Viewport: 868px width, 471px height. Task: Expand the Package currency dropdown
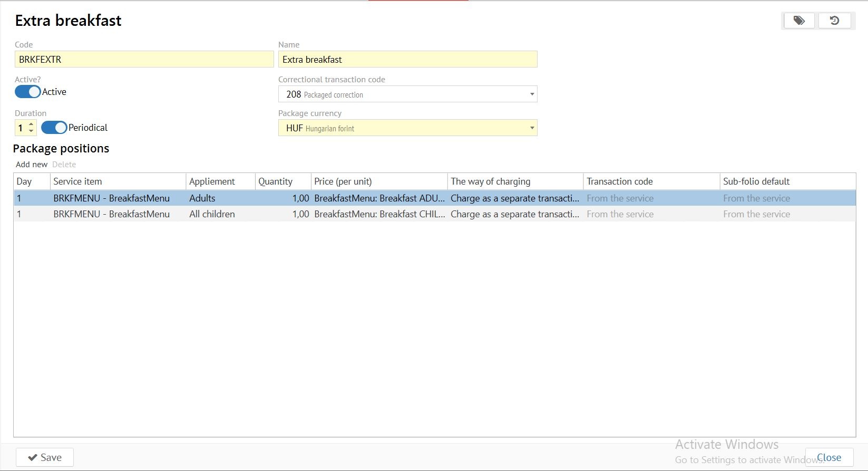click(532, 128)
